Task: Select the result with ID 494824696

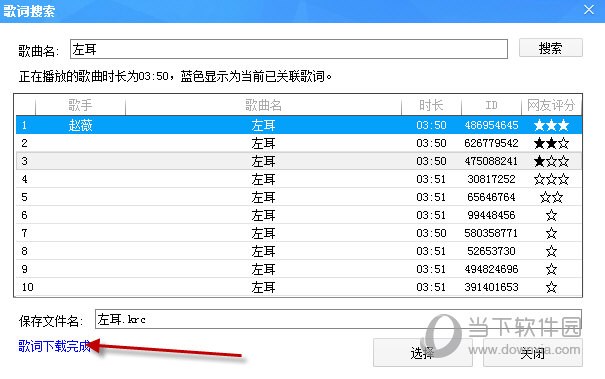Action: coord(299,269)
